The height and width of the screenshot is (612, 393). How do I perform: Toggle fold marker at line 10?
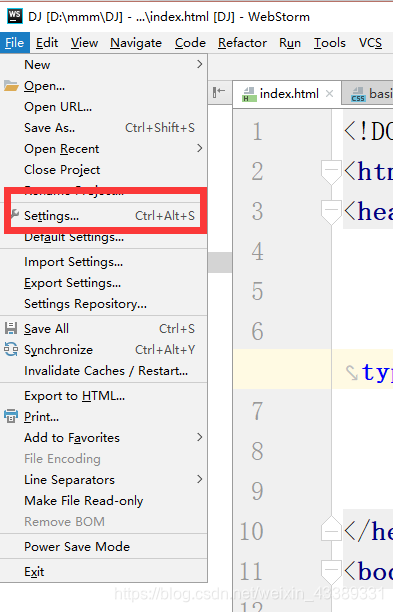pos(331,529)
